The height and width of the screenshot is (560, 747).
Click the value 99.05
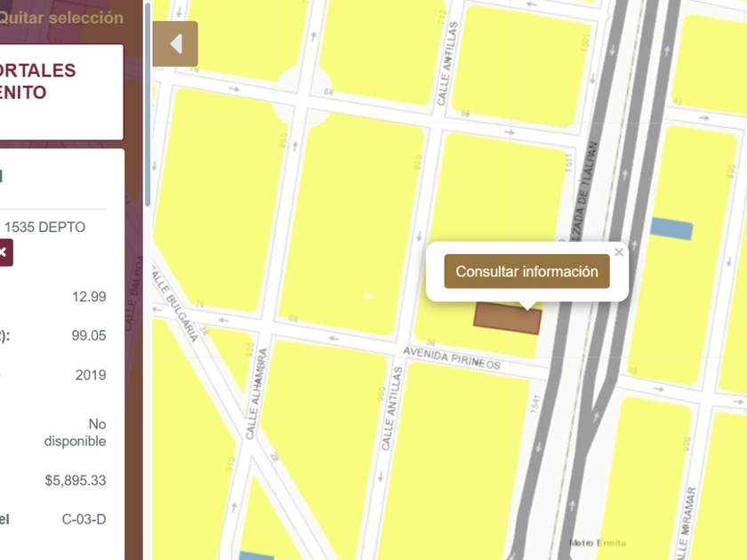coord(89,335)
